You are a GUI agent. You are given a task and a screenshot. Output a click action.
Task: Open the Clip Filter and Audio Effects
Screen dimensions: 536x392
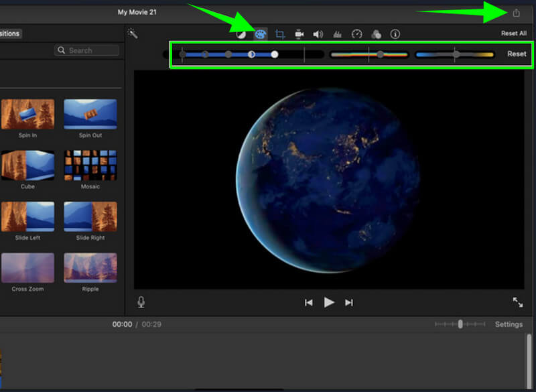376,33
